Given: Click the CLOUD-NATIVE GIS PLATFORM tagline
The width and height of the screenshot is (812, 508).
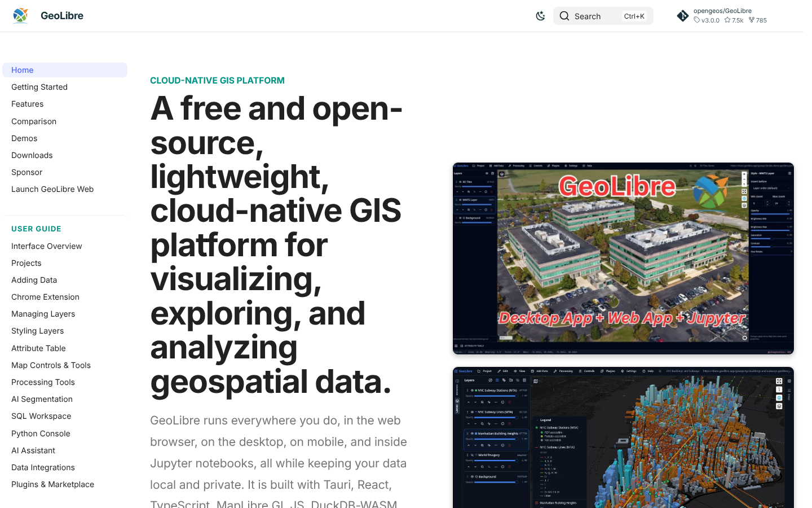Looking at the screenshot, I should [x=218, y=80].
